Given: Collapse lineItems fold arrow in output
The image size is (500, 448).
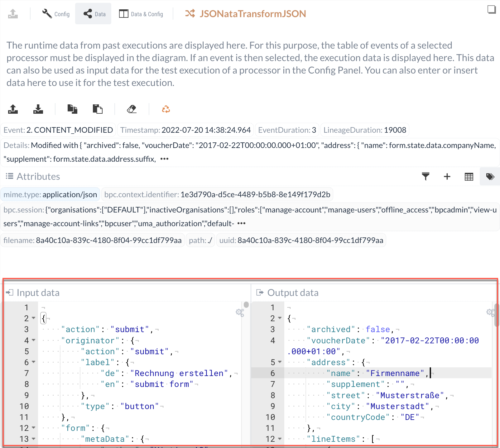Looking at the screenshot, I should click(x=280, y=439).
